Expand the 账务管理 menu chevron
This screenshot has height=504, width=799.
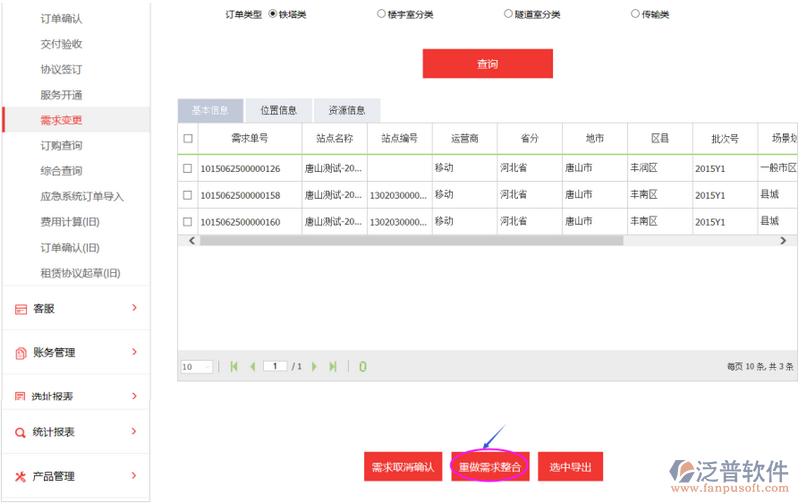pos(134,352)
